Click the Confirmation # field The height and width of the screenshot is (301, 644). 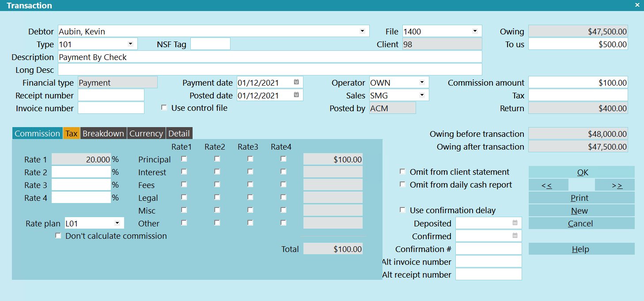pos(489,248)
